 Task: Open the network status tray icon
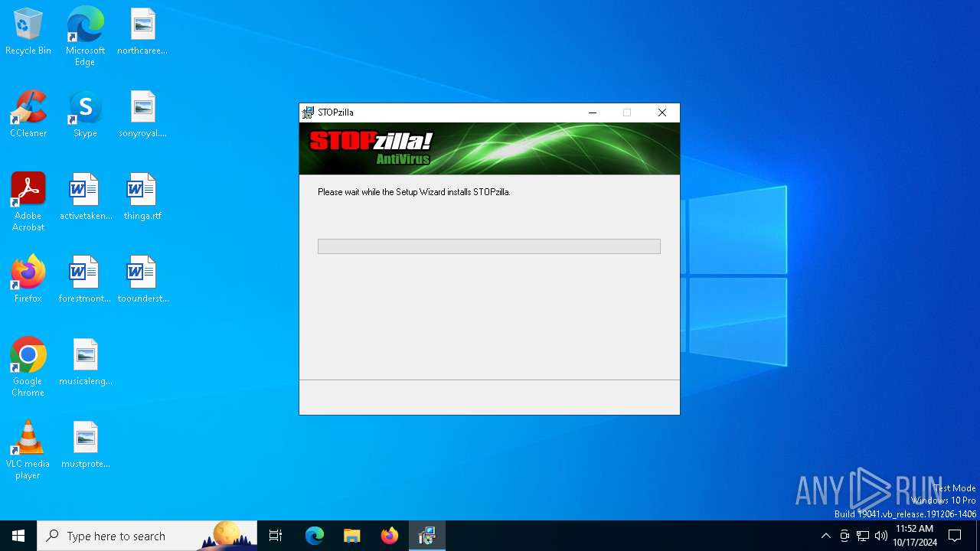tap(863, 536)
